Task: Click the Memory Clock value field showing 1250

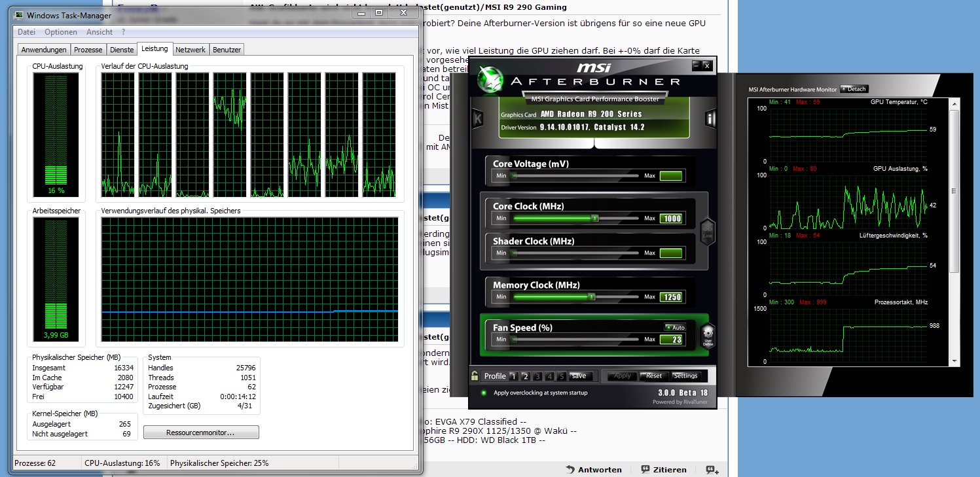Action: [x=671, y=297]
